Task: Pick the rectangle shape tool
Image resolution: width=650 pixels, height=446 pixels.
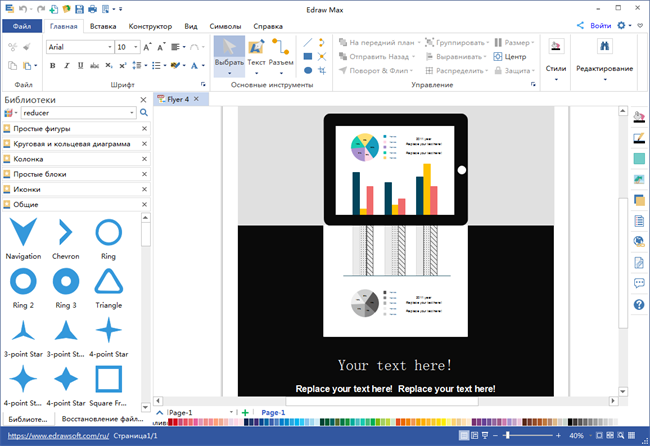Action: pos(308,56)
